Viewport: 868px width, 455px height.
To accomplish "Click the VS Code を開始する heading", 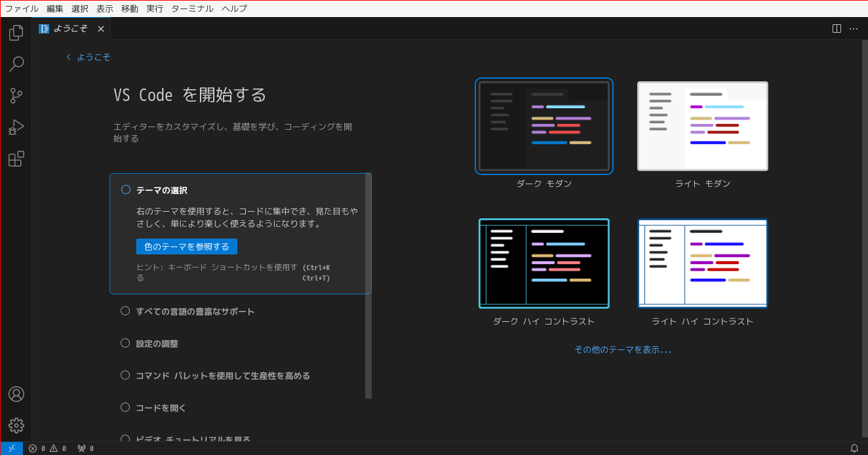I will (190, 95).
